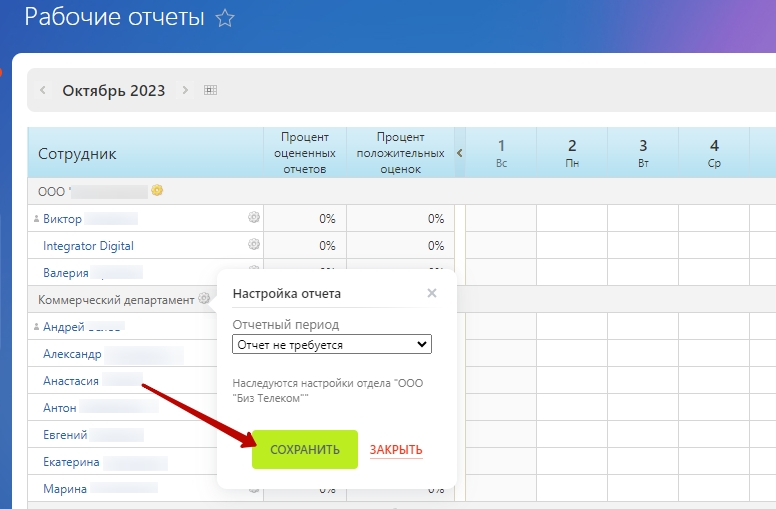Open Екатерина's employee profile link
Screen dimensions: 776x509
[x=72, y=462]
